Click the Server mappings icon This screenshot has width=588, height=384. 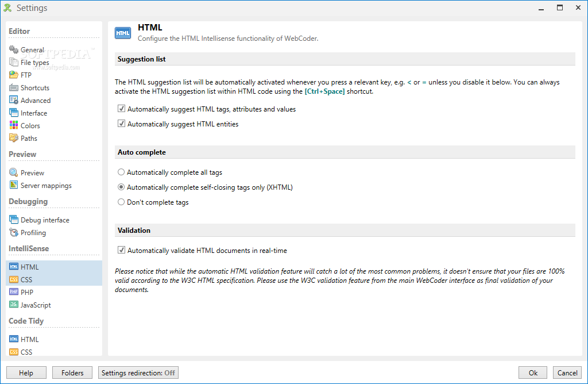(14, 186)
